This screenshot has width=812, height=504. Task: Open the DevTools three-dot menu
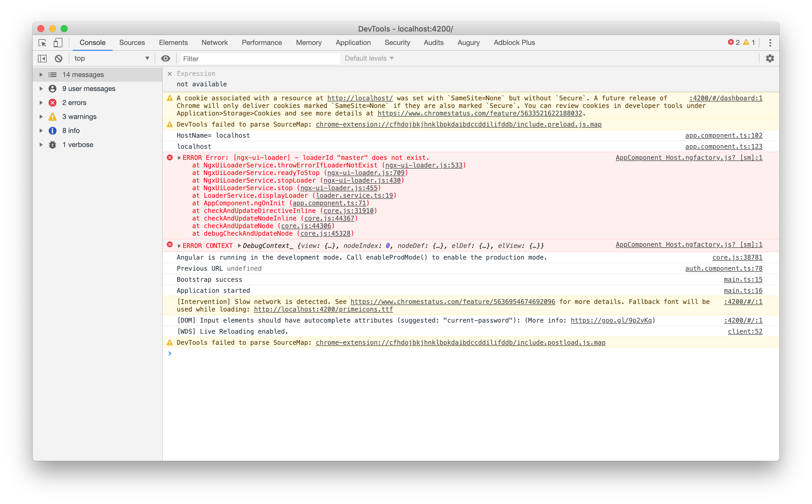coord(770,43)
